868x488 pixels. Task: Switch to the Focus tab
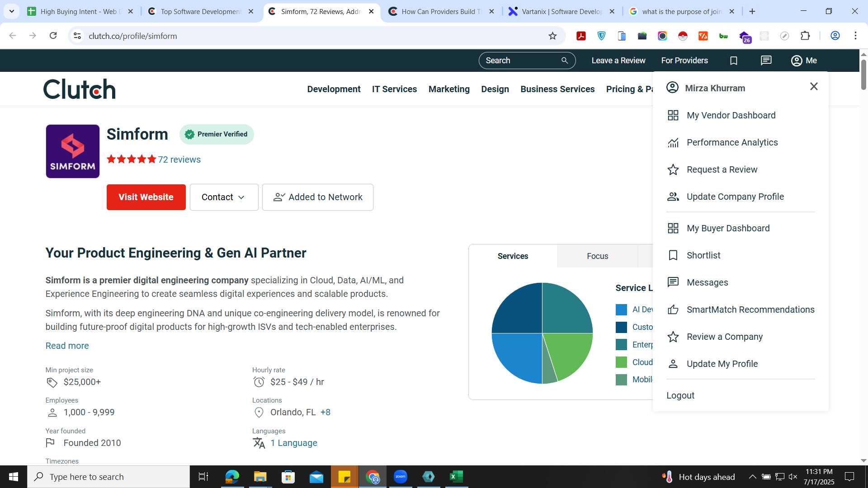tap(597, 256)
